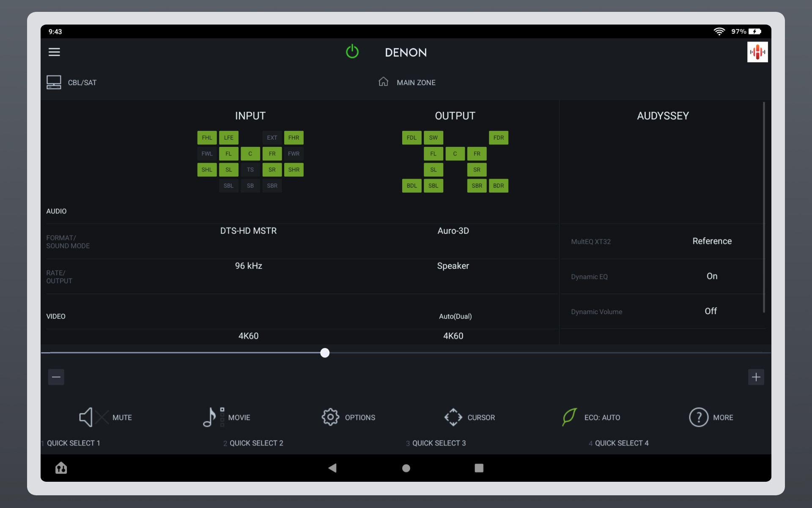The width and height of the screenshot is (812, 508).
Task: Open the Denon app icon top right
Action: pos(757,52)
